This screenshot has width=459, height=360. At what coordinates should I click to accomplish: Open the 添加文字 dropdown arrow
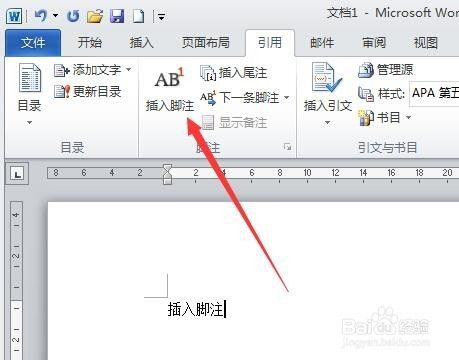(x=129, y=70)
